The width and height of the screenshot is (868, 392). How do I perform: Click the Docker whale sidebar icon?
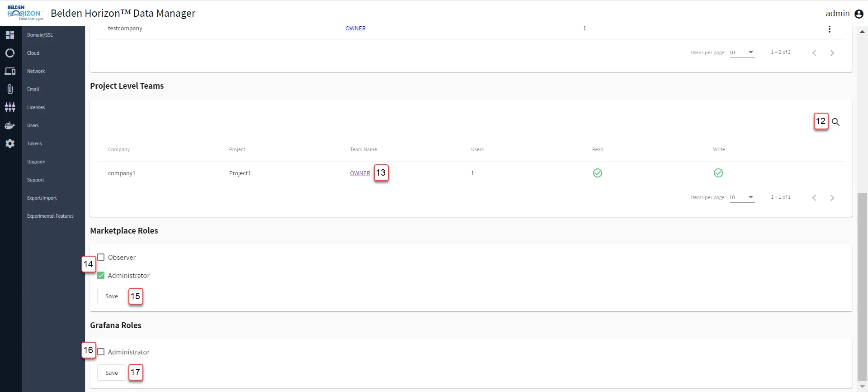10,125
